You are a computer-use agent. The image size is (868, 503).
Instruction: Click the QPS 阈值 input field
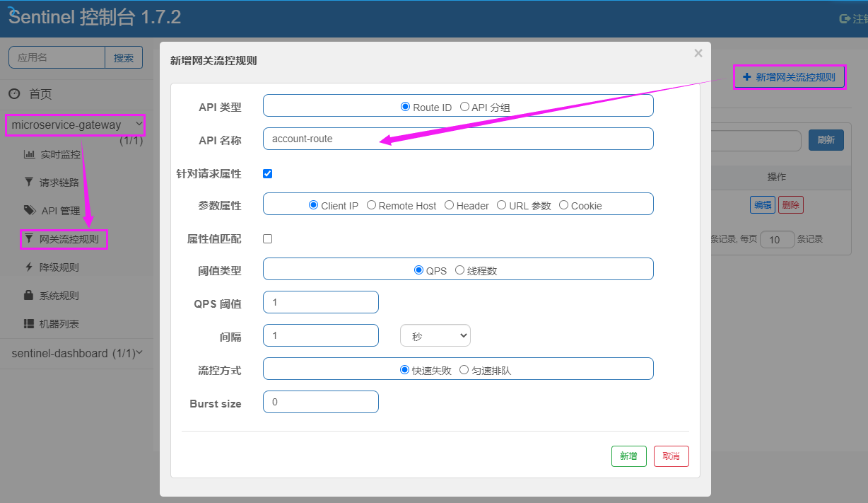(x=321, y=302)
